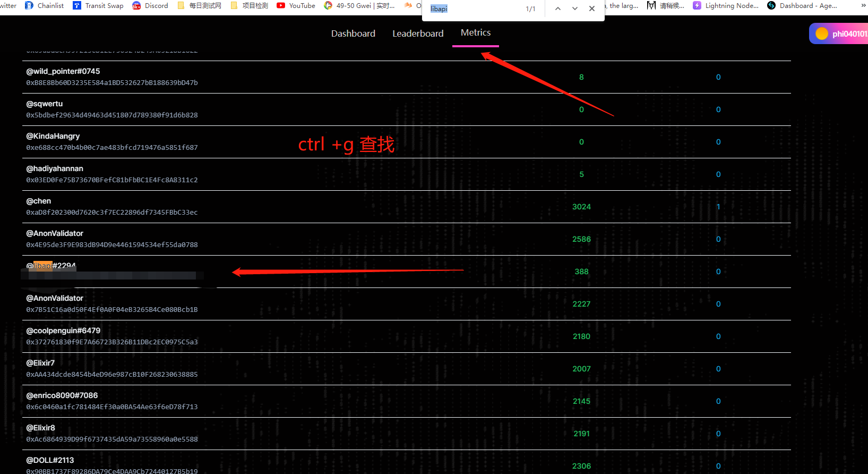Show more bookmarks with double chevron
The height and width of the screenshot is (474, 868).
pyautogui.click(x=863, y=5)
